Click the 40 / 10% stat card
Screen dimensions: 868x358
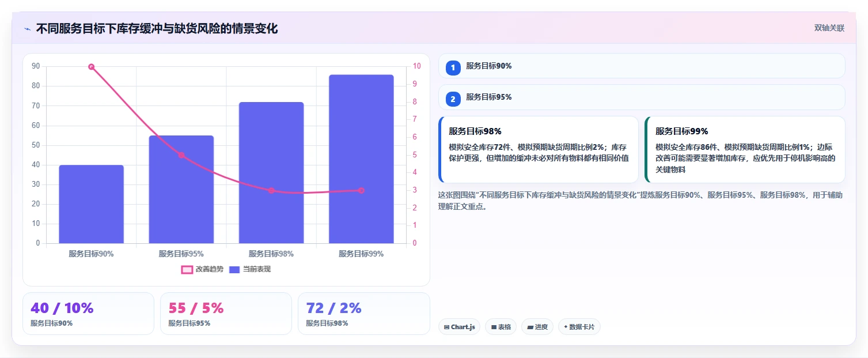pyautogui.click(x=88, y=314)
